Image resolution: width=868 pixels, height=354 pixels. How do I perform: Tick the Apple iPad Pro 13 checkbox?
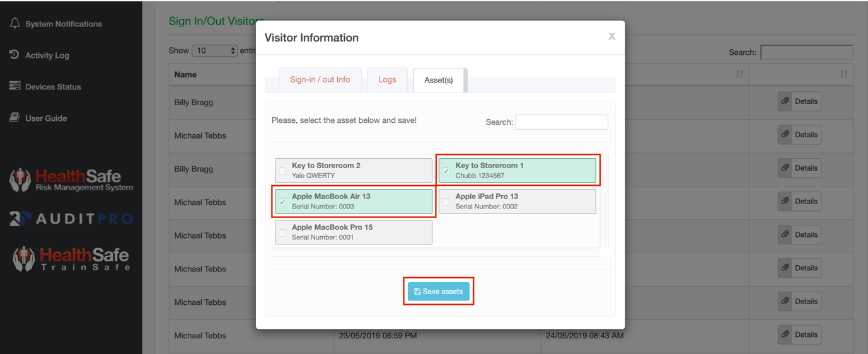click(446, 202)
